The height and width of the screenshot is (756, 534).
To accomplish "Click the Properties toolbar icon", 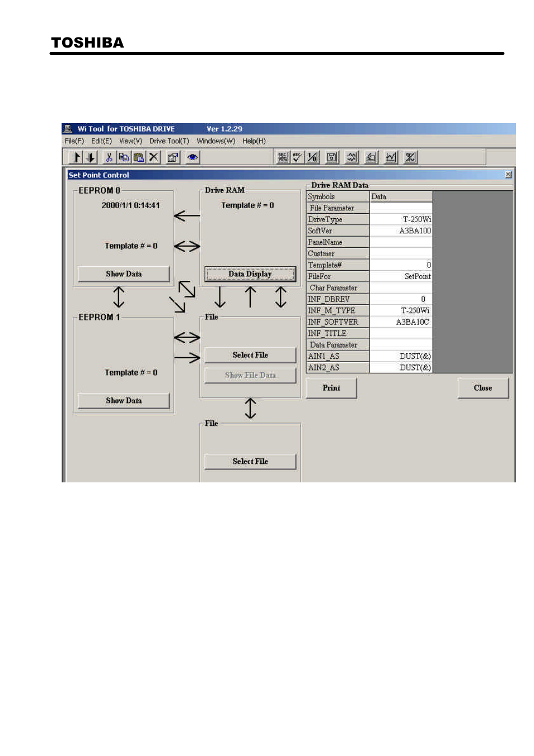I will click(173, 157).
